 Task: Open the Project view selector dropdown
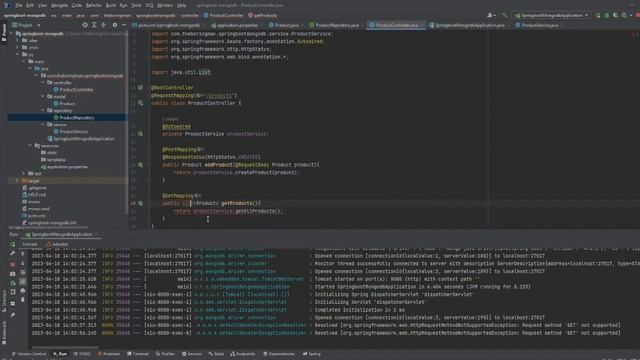click(x=27, y=25)
